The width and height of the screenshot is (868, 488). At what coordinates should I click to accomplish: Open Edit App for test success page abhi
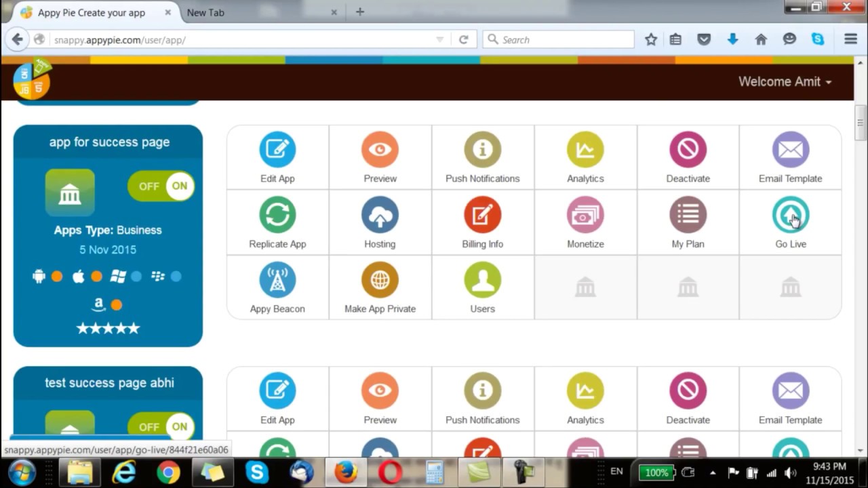click(277, 399)
